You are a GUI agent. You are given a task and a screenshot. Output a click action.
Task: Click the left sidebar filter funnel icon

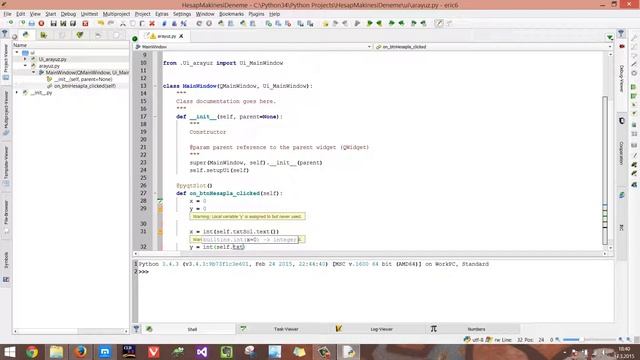point(4,33)
